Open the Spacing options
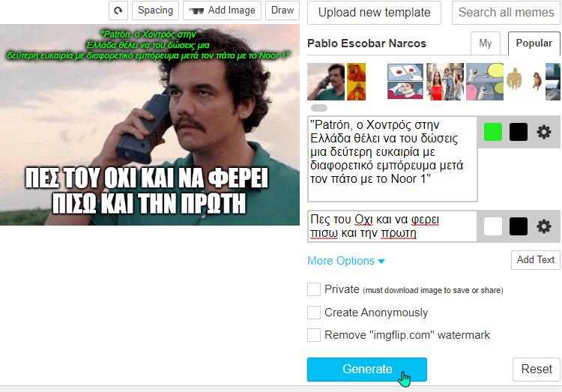This screenshot has width=562, height=392. 156,10
